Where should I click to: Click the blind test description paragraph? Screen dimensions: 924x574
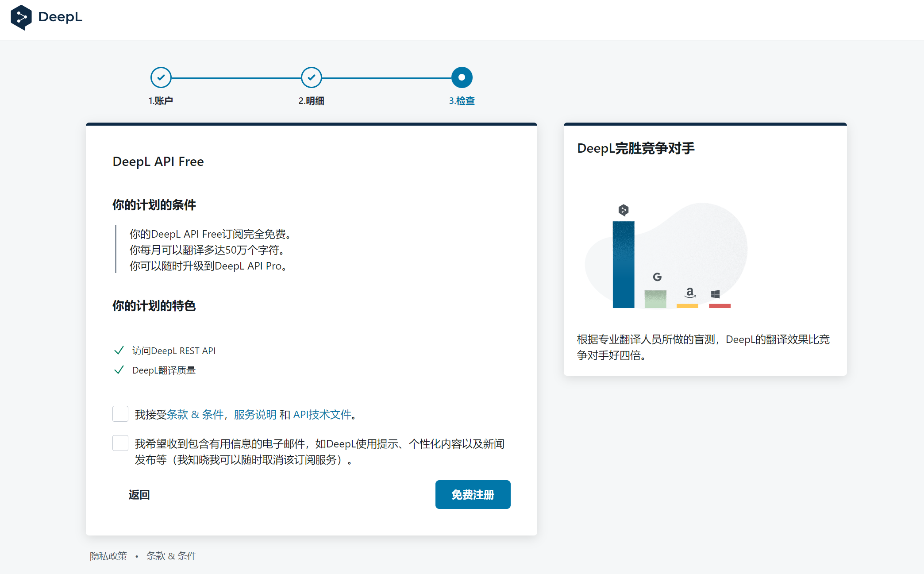coord(703,347)
